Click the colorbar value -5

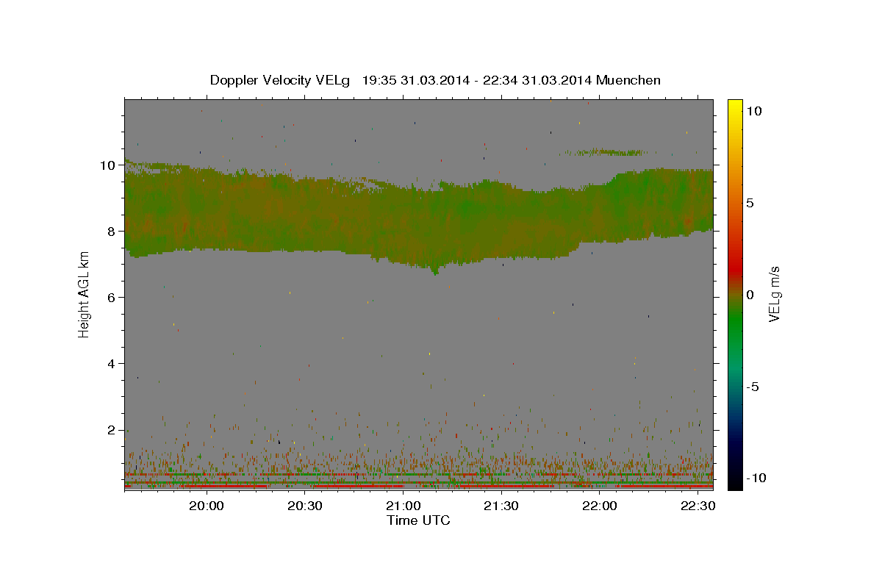(x=753, y=387)
